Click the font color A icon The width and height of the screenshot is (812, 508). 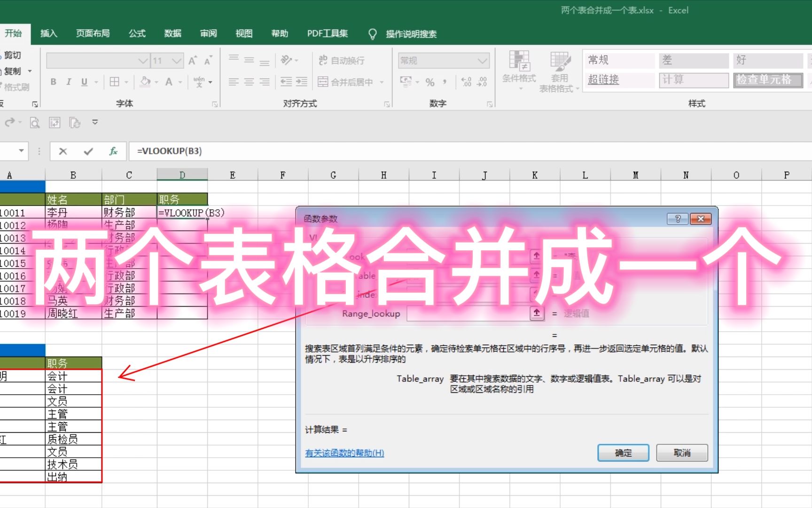click(169, 82)
